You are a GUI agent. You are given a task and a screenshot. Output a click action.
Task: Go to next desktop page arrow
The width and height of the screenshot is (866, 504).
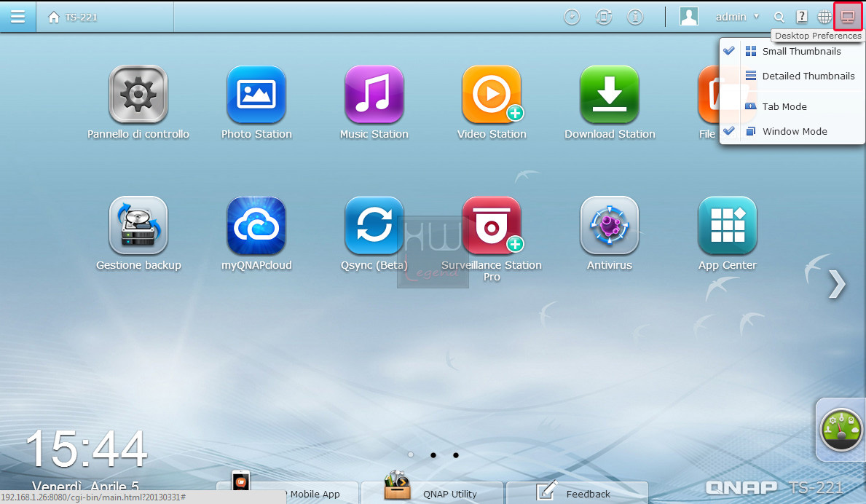[x=837, y=284]
